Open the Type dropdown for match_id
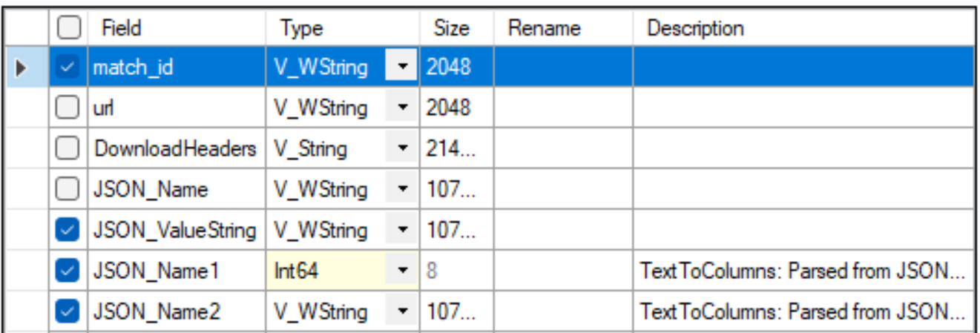The height and width of the screenshot is (333, 980). (x=402, y=68)
